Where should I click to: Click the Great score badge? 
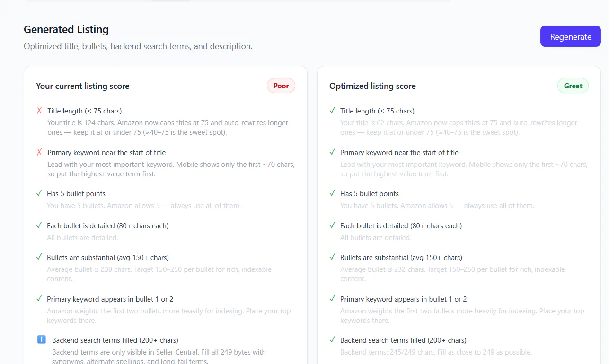[573, 86]
